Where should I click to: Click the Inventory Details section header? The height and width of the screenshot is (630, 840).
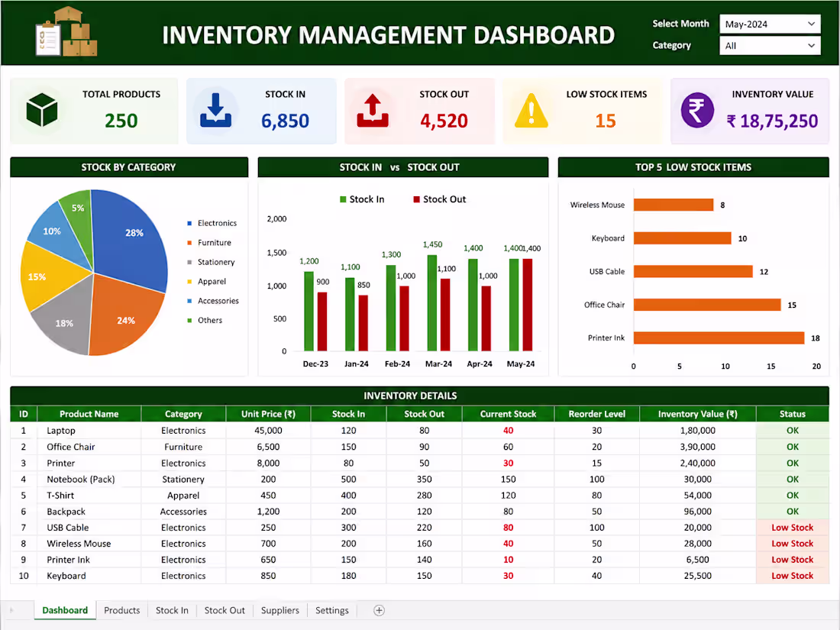[419, 396]
